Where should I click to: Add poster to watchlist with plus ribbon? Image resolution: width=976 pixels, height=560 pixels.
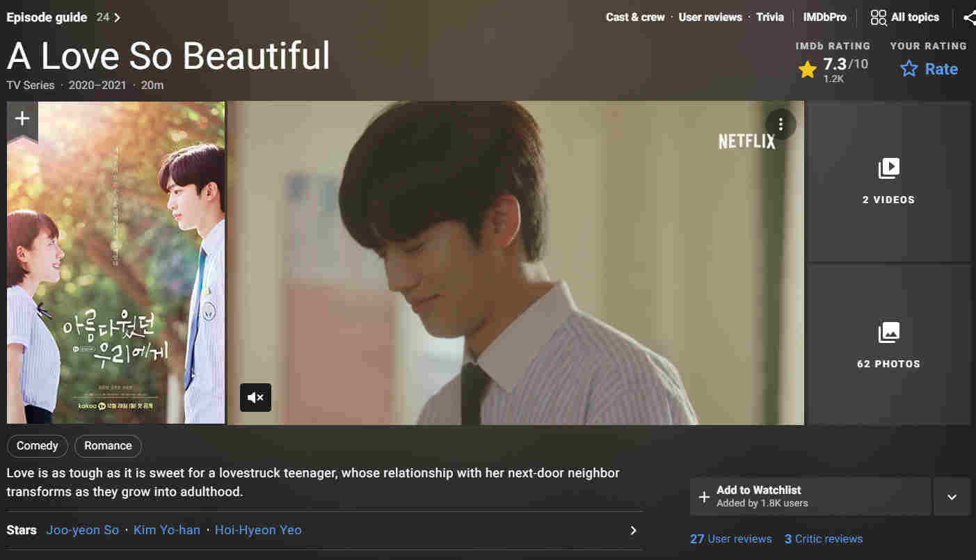point(22,120)
